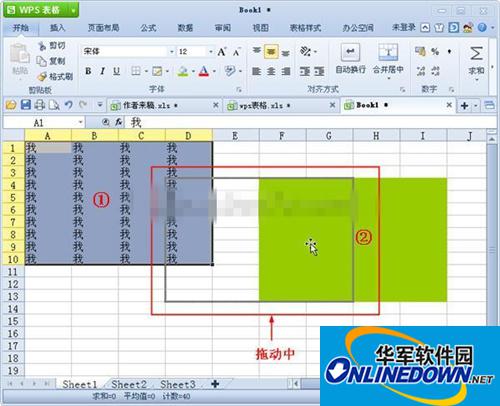Open the 开始 ribbon tab
Viewport: 500px width, 406px height.
[x=21, y=28]
